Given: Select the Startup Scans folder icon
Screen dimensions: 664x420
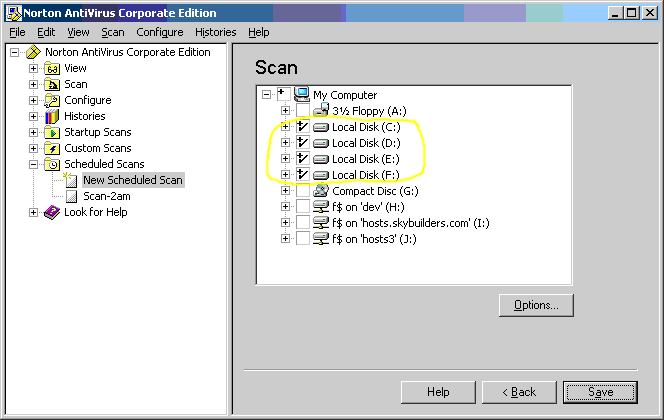Looking at the screenshot, I should (x=51, y=132).
